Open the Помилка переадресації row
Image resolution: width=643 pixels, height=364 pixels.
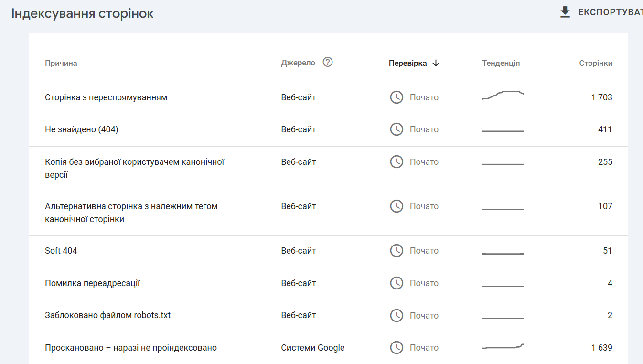point(92,283)
